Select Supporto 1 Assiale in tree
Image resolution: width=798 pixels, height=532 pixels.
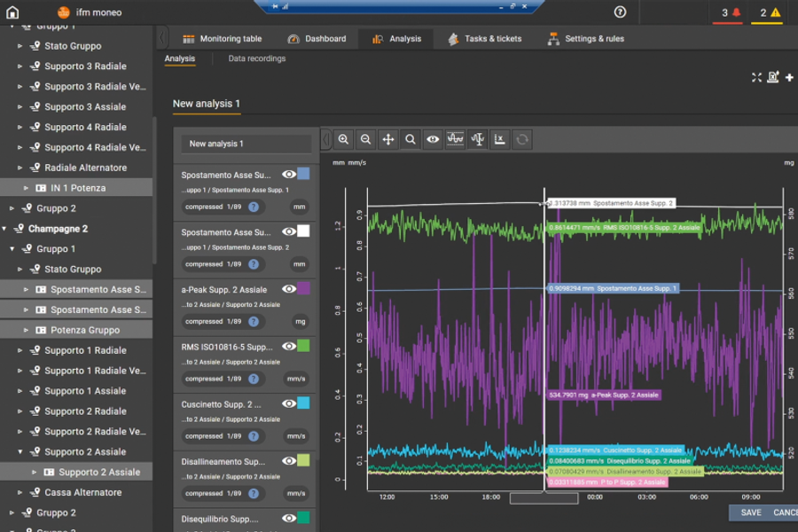85,391
